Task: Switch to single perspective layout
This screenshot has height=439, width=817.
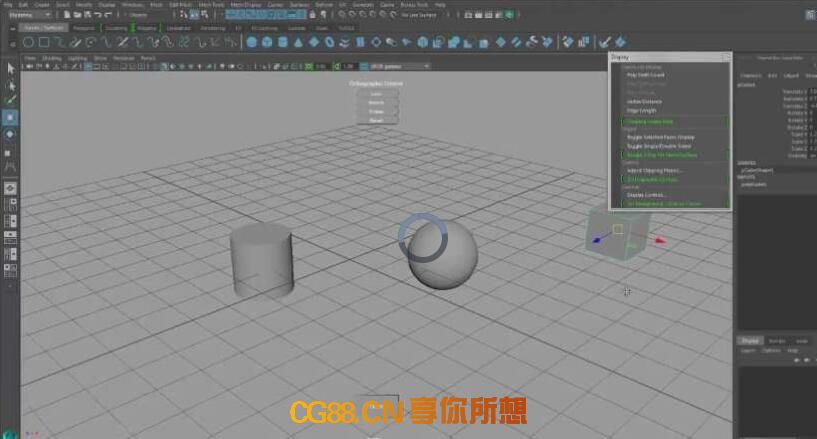Action: (10, 188)
